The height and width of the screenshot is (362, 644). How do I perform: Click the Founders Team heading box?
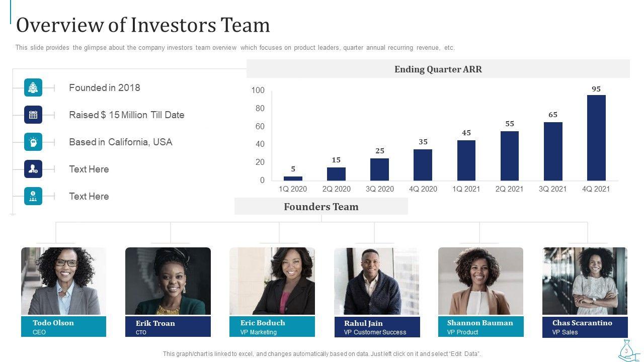(321, 207)
